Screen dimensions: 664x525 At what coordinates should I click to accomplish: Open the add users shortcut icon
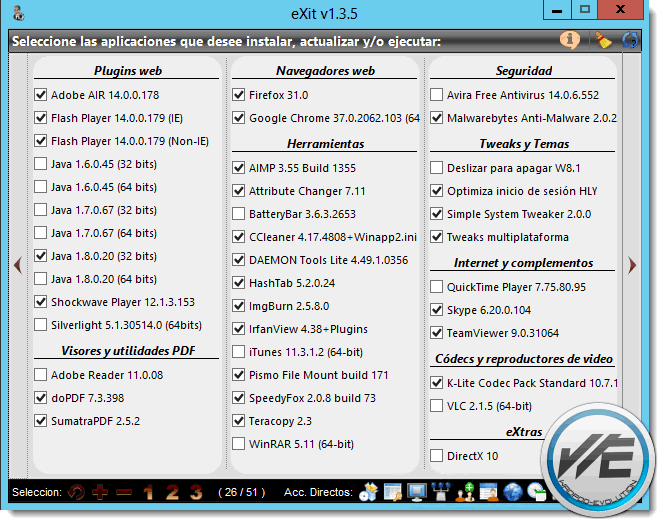click(465, 492)
